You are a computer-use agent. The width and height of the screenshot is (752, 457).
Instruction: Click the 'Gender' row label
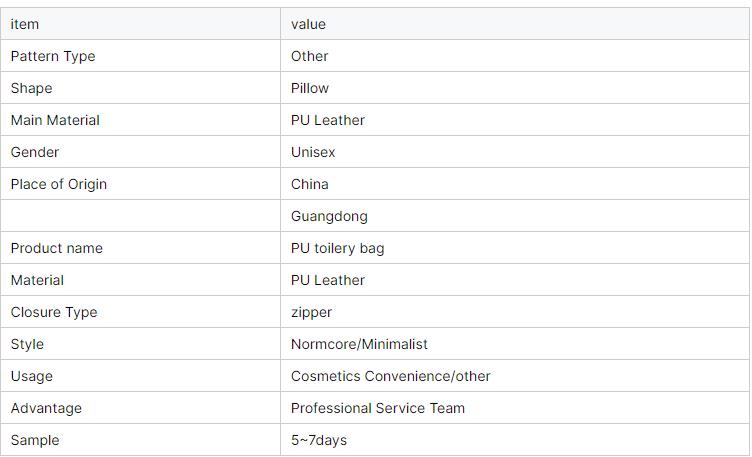(35, 152)
